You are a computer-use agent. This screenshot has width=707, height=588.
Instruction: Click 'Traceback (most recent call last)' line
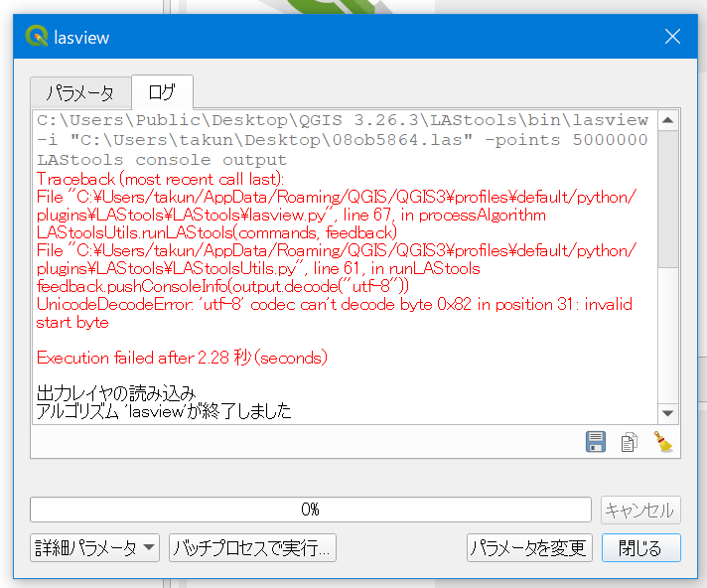(x=160, y=179)
